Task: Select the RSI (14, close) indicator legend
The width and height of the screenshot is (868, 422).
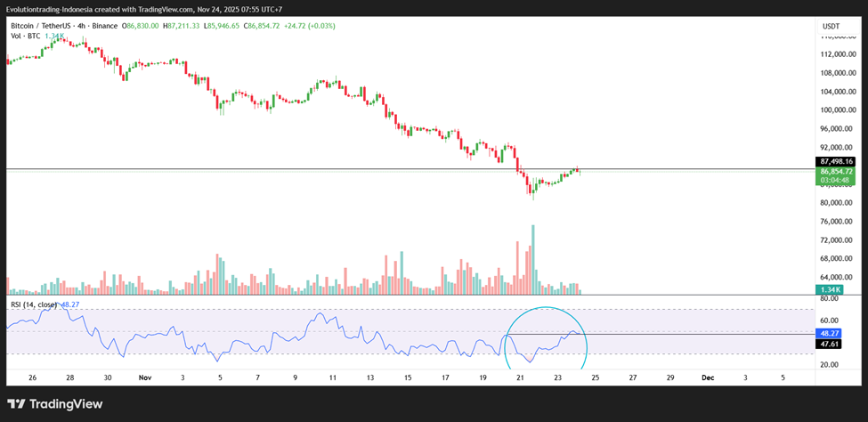Action: pyautogui.click(x=34, y=304)
